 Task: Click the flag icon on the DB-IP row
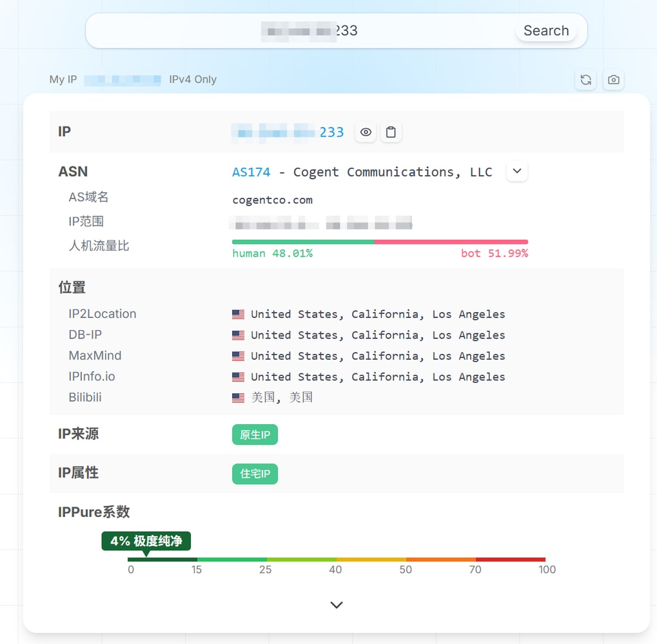[x=238, y=335]
